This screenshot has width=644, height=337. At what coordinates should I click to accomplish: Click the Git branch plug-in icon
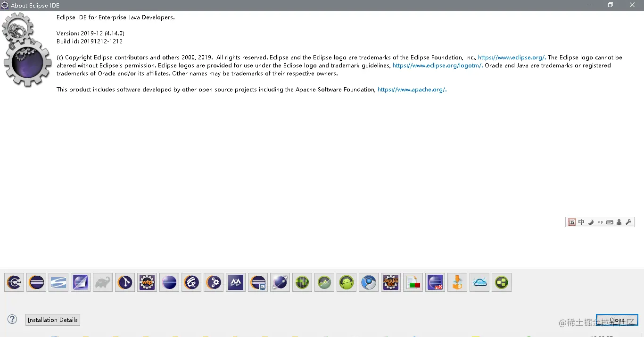[125, 282]
